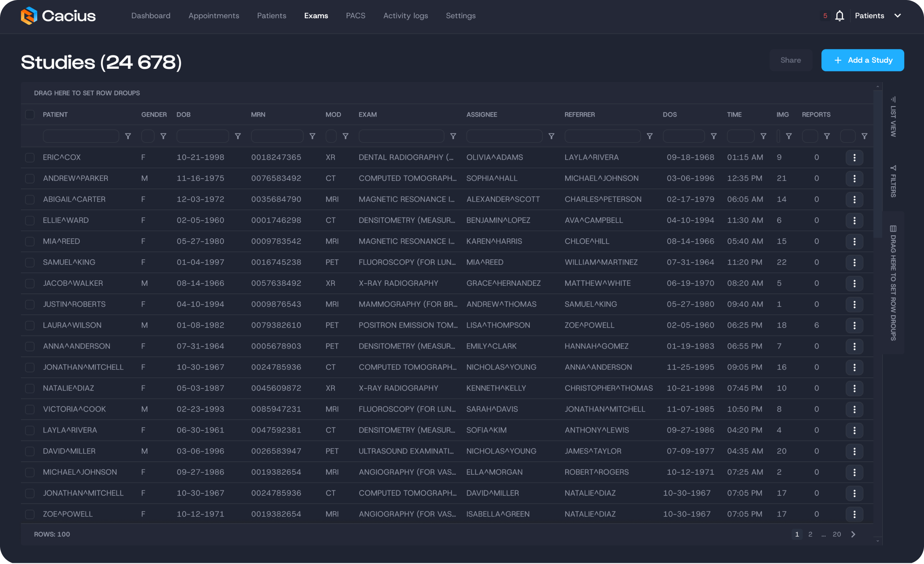Click the scrollbar up arrow
The image size is (924, 564).
878,87
